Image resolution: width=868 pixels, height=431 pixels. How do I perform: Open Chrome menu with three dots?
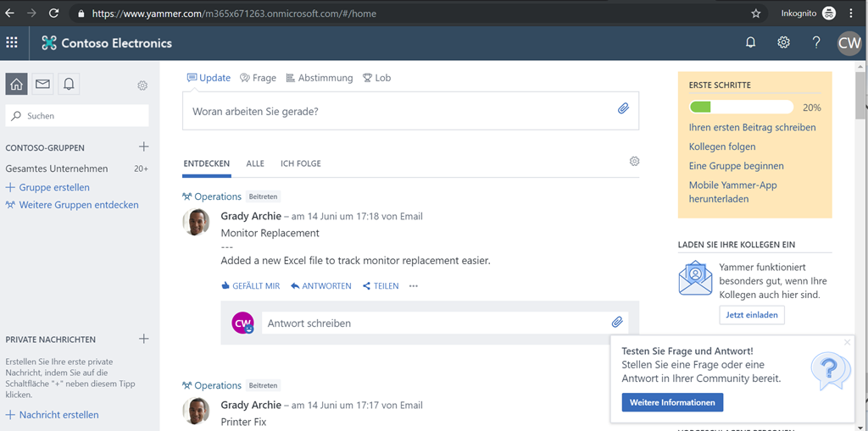[x=851, y=14]
